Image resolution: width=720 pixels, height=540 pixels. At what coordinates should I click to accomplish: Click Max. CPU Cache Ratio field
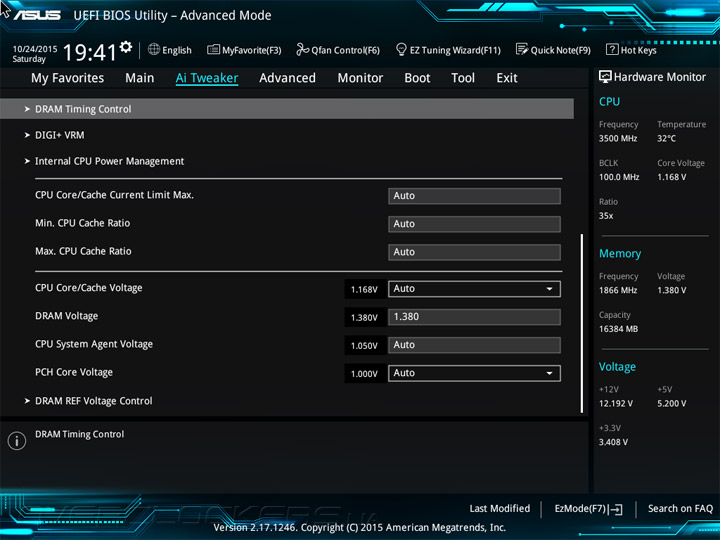(474, 252)
